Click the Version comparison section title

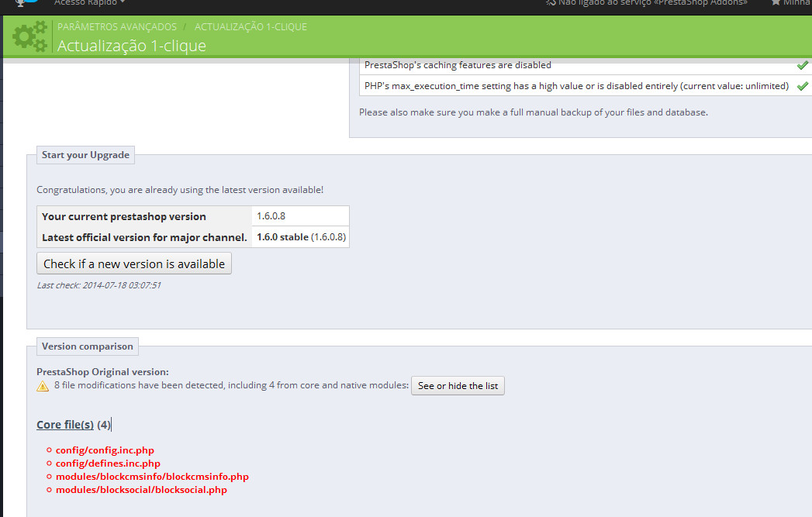(x=88, y=346)
